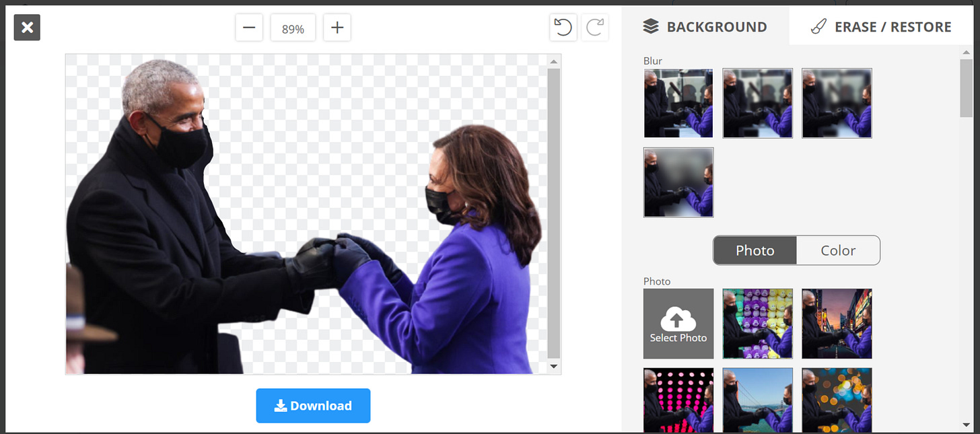Click the background panel scroll down arrow
The width and height of the screenshot is (980, 434).
tap(966, 425)
